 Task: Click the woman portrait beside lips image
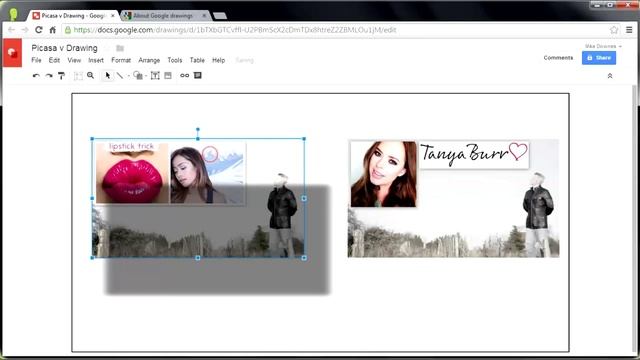pyautogui.click(x=208, y=174)
